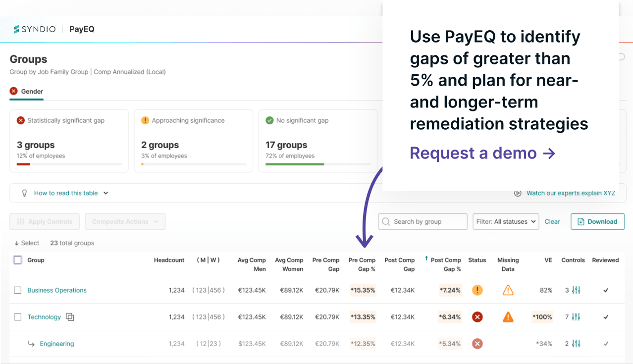The width and height of the screenshot is (633, 364).
Task: Click the $123.45K value in Engineering row
Action: click(x=252, y=344)
